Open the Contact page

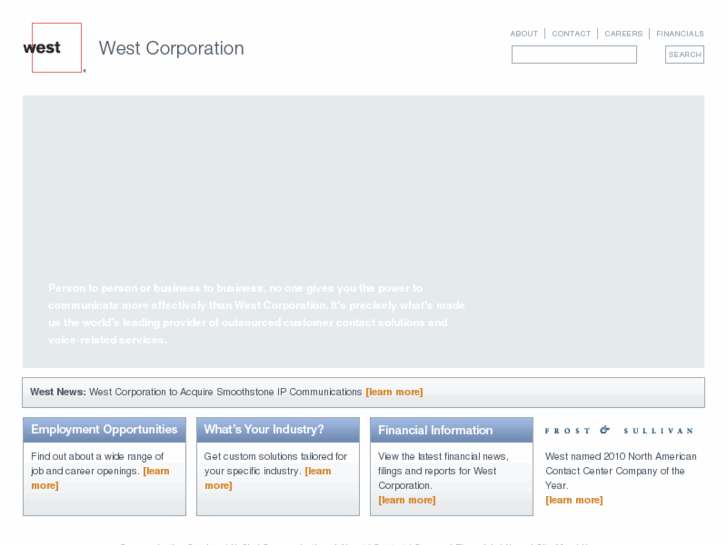click(571, 33)
